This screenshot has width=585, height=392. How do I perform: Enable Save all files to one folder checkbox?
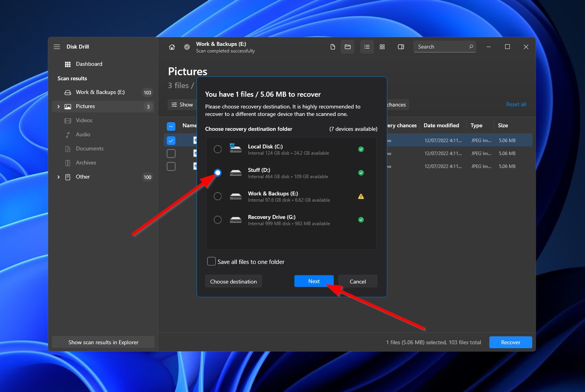pyautogui.click(x=211, y=261)
